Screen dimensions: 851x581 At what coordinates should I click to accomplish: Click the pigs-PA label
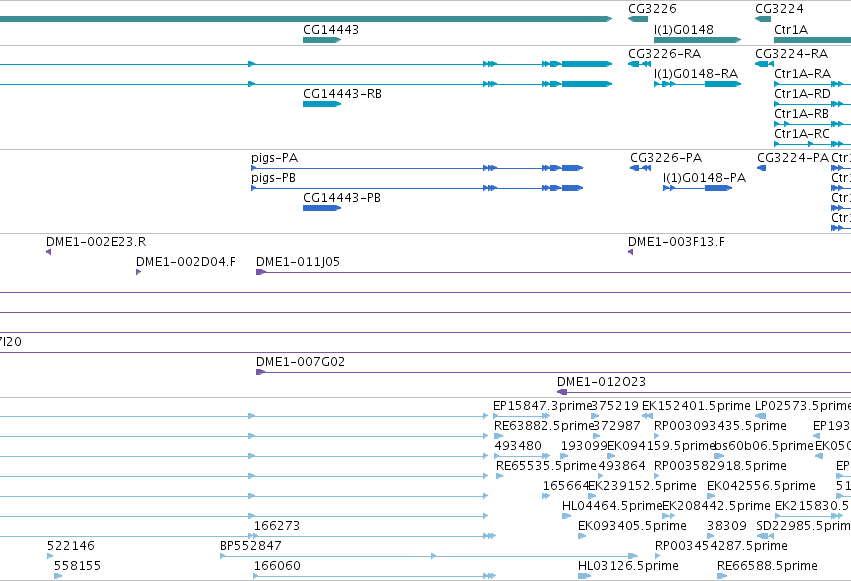(274, 158)
